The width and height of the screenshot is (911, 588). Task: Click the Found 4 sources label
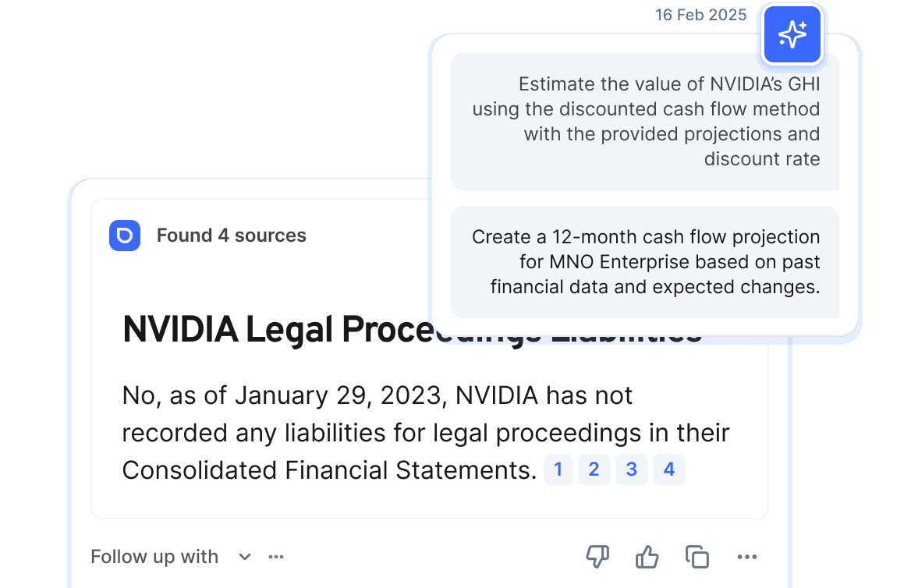(232, 236)
